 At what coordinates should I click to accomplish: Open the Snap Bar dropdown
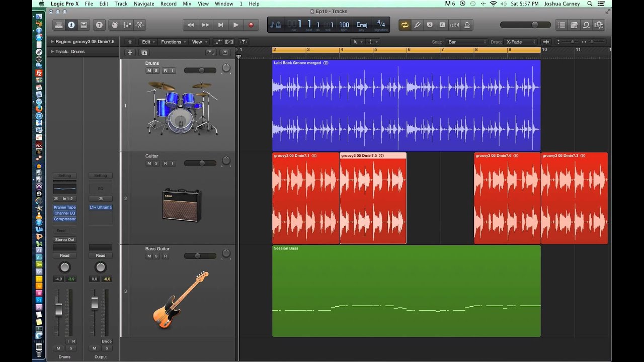click(x=467, y=42)
